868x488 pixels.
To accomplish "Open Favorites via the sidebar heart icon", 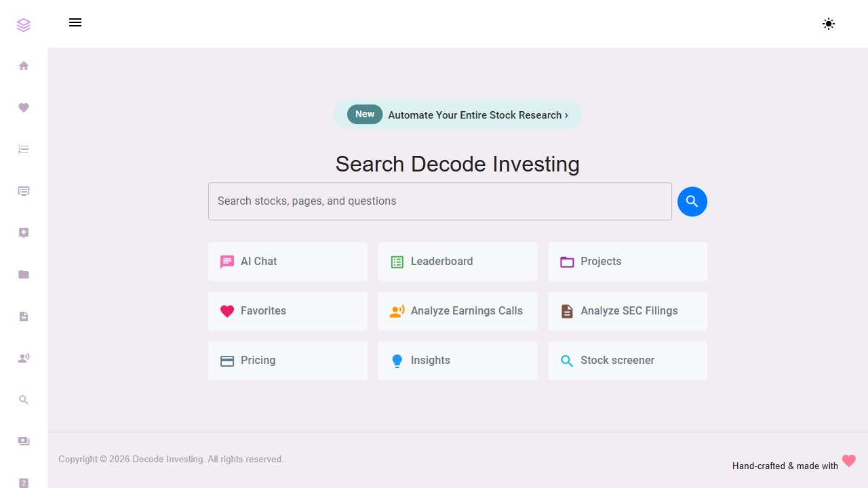I will [x=24, y=108].
